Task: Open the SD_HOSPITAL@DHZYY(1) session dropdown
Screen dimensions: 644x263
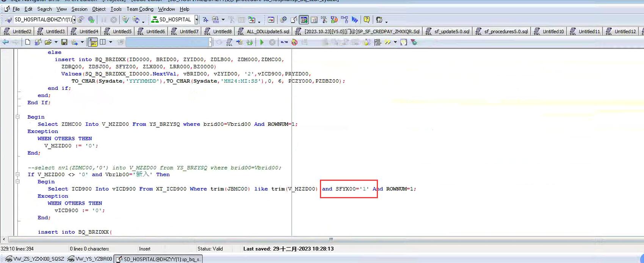Action: click(x=74, y=19)
